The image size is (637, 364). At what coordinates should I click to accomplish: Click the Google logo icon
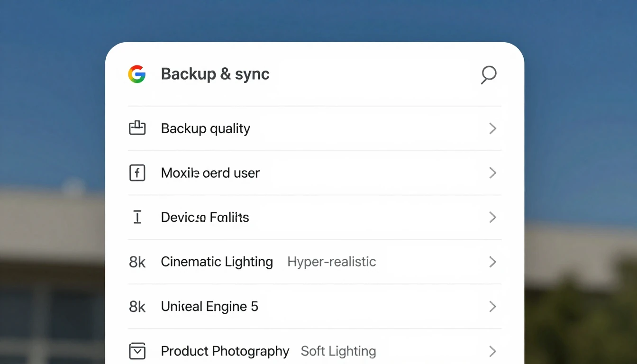(136, 74)
